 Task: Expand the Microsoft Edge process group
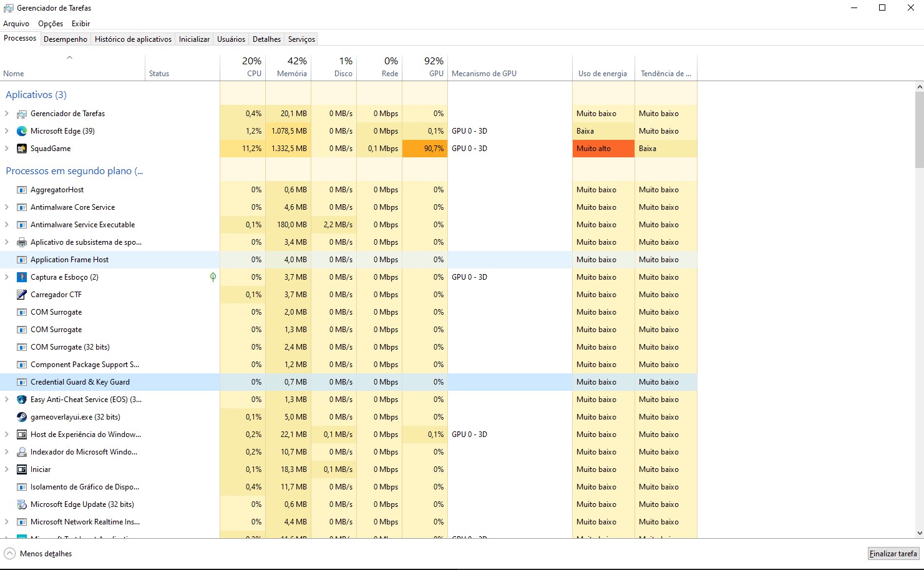tap(6, 131)
